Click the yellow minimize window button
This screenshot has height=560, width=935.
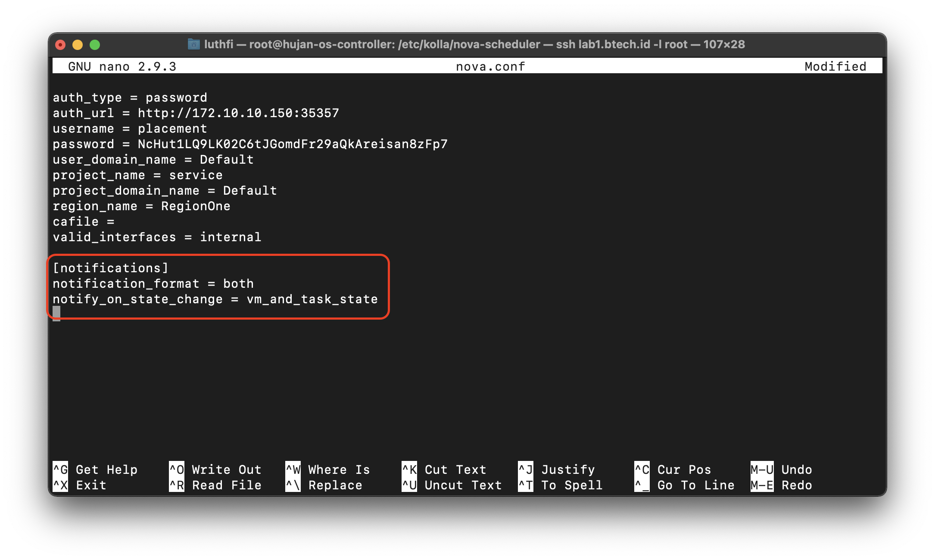78,44
